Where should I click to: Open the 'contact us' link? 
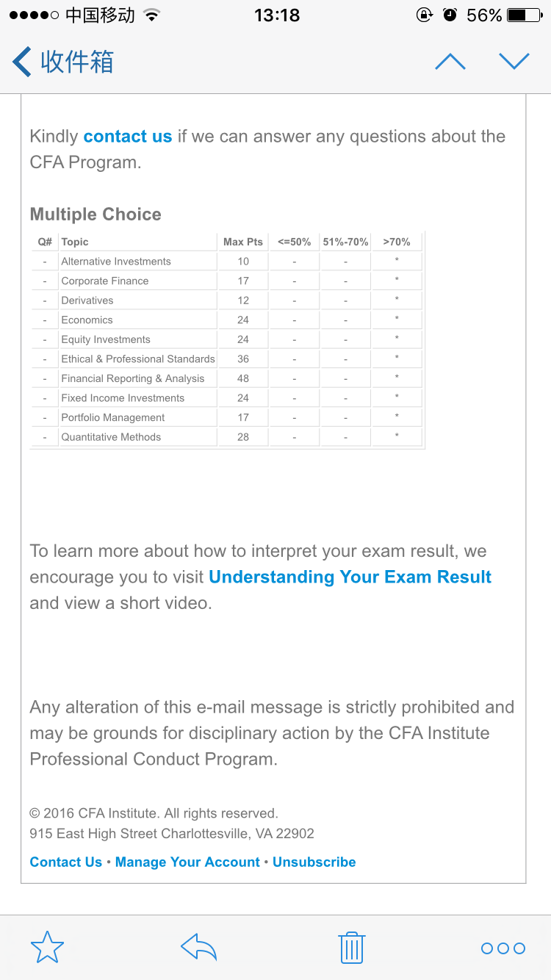[128, 137]
